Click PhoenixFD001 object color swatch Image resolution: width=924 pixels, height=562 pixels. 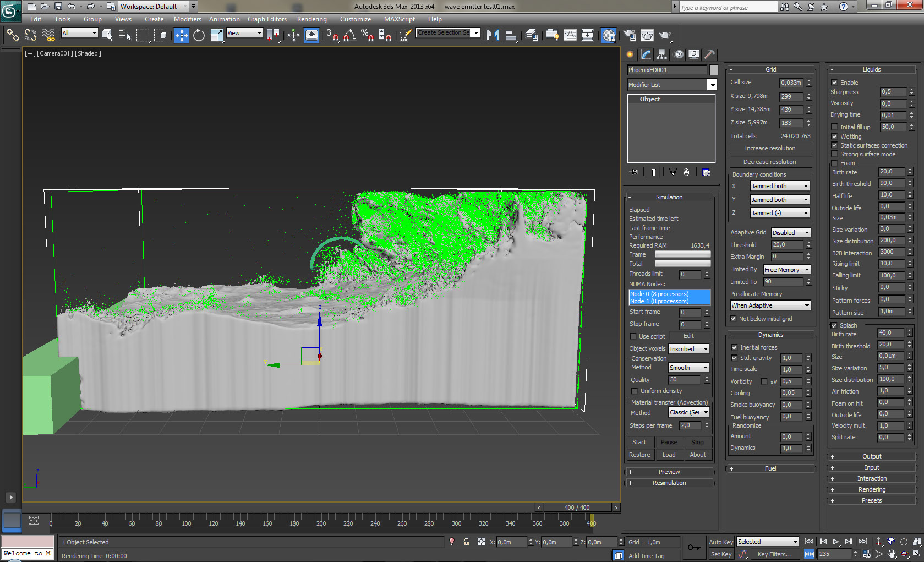pos(714,70)
